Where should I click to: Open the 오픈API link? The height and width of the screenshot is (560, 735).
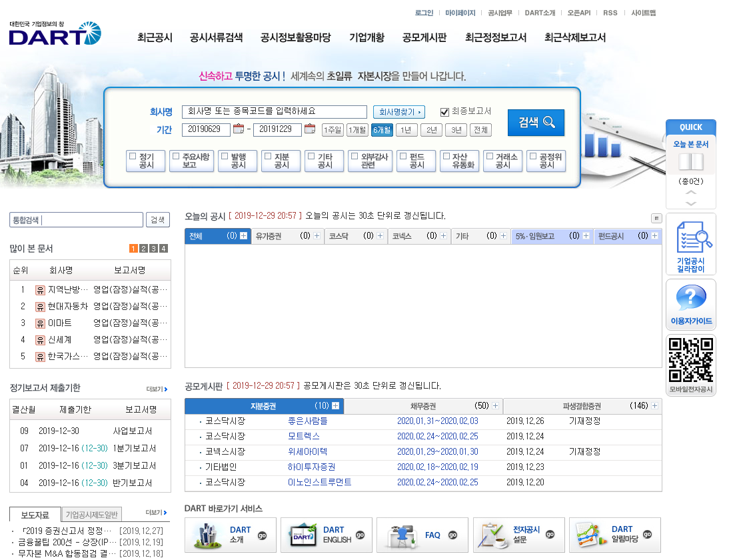pyautogui.click(x=579, y=13)
